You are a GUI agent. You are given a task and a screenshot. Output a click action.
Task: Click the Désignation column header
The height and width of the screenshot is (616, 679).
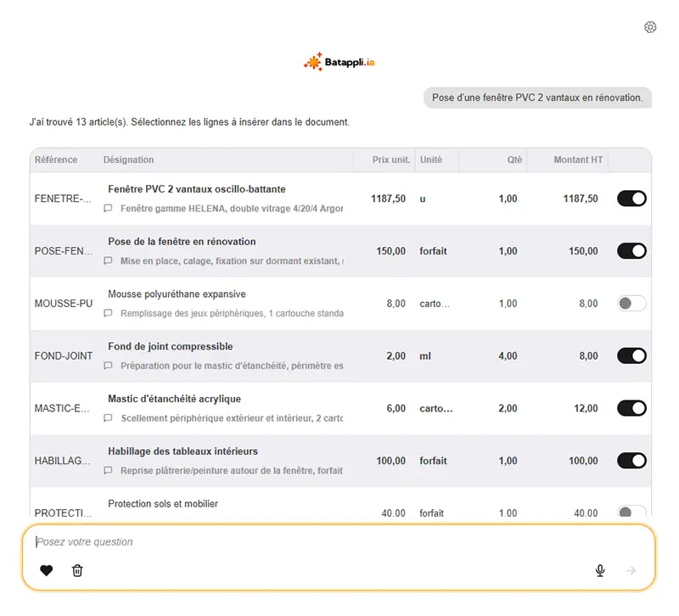tap(128, 160)
